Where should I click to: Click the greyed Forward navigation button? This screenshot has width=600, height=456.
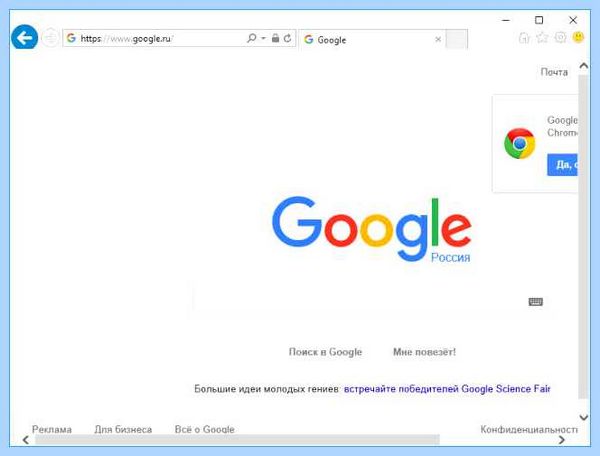(x=50, y=37)
